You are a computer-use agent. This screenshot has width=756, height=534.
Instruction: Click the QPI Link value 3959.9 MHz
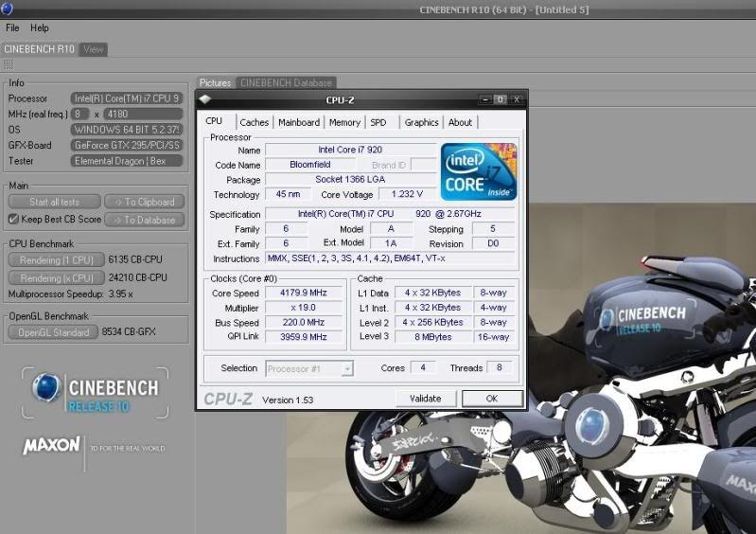(304, 337)
